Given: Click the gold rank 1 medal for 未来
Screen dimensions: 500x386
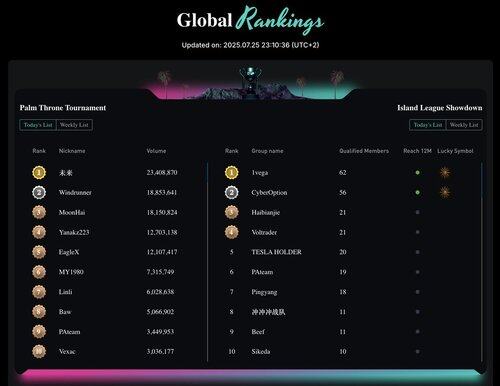Looking at the screenshot, I should [39, 172].
